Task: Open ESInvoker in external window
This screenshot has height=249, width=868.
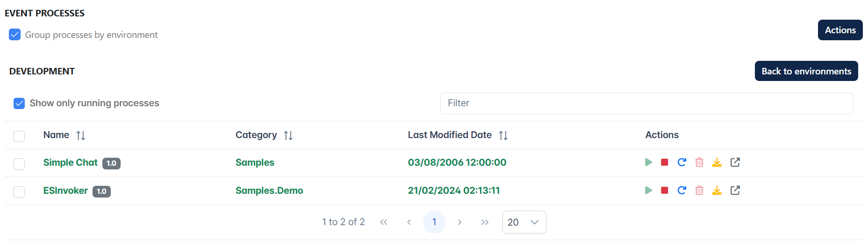Action: tap(735, 190)
